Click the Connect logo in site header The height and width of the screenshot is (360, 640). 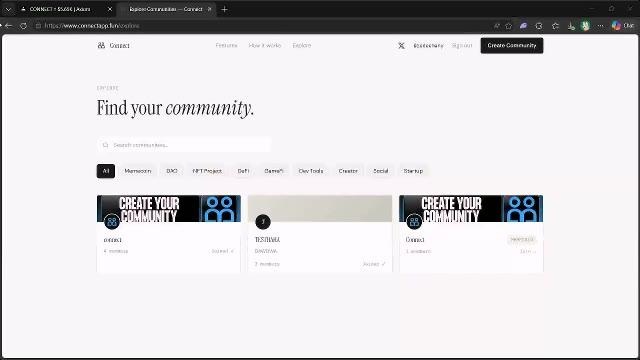tap(113, 45)
